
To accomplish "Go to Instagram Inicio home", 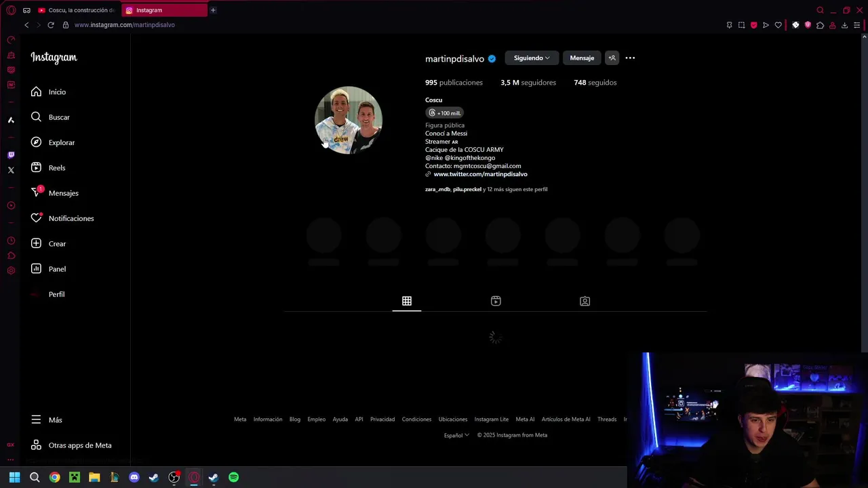I will [x=48, y=92].
